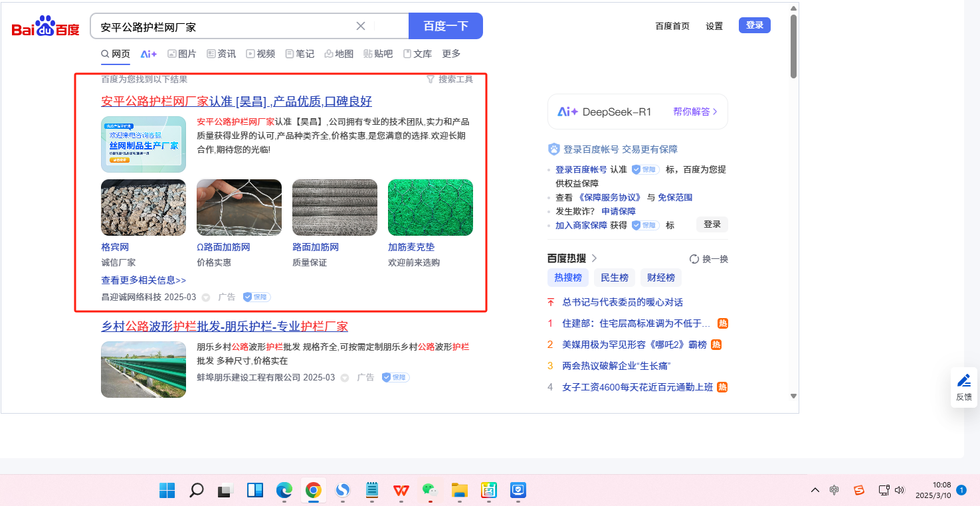980x506 pixels.
Task: Click 保障 badge beside 蚌埠朋乐建设工程有限公司 ad
Action: click(x=395, y=377)
